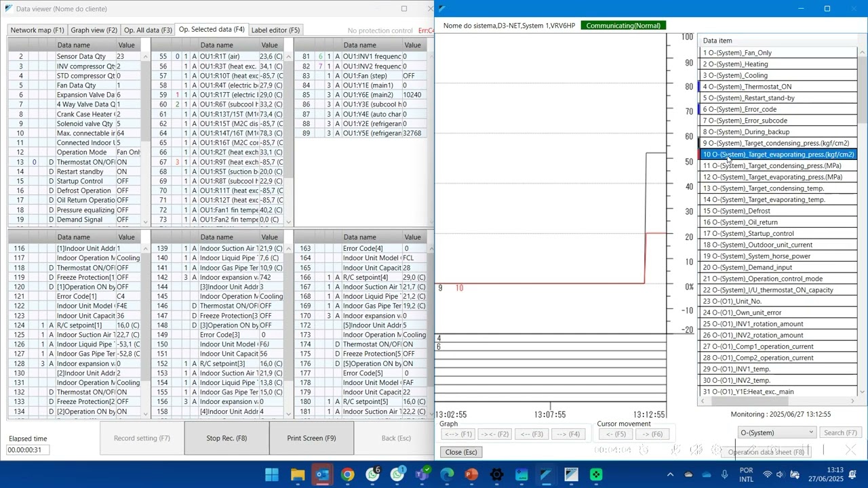Select data item 6 O-(System)_Error_code
The width and height of the screenshot is (868, 488).
point(778,109)
